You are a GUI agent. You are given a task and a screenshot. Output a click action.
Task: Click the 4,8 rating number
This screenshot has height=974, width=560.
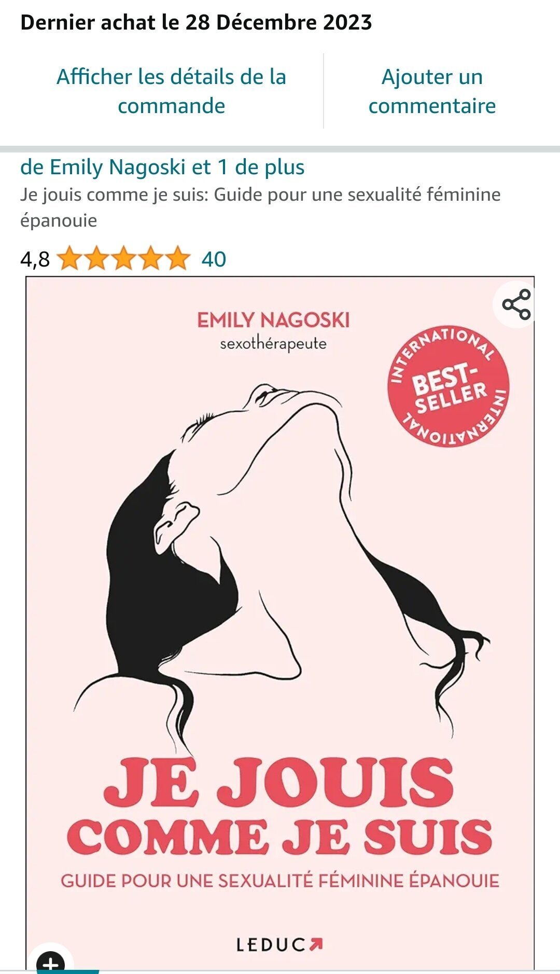(35, 259)
